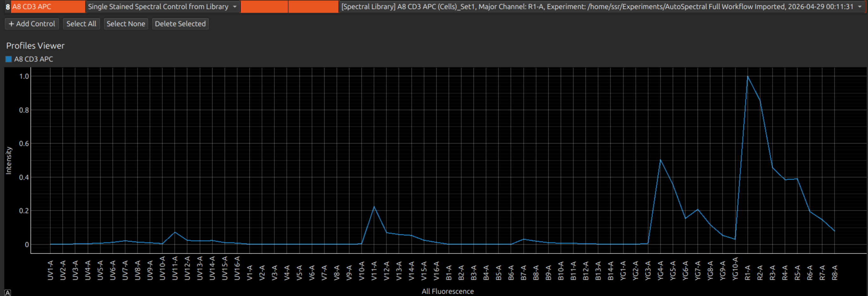Image resolution: width=868 pixels, height=296 pixels.
Task: Open the Spectral Library source dropdown
Action: point(602,6)
